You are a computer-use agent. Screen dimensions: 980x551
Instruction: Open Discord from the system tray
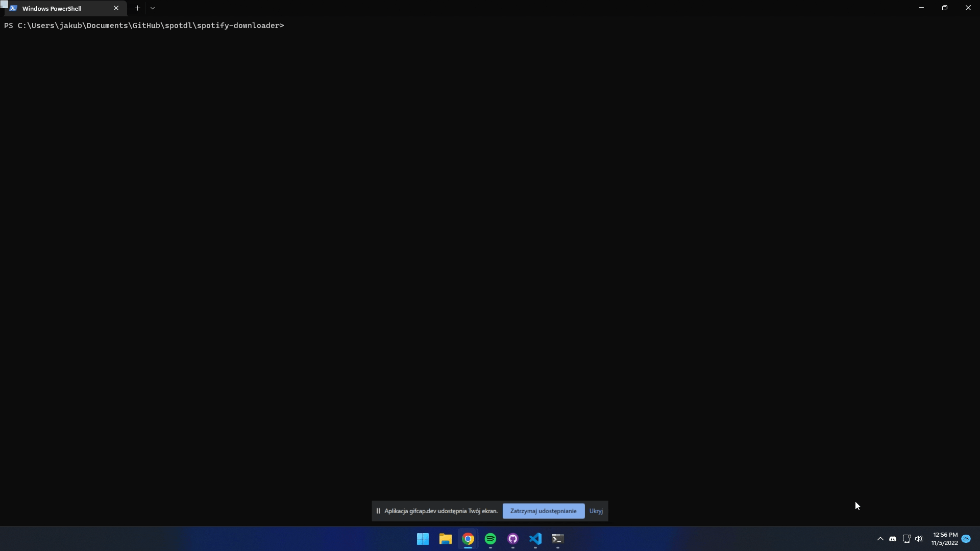coord(893,539)
